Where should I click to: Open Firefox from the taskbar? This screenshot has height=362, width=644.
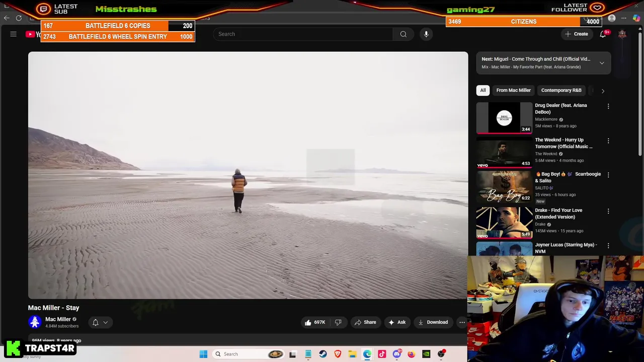[x=411, y=354]
